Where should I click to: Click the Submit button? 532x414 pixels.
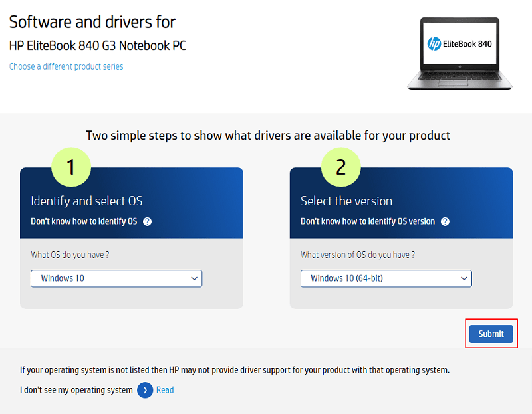[x=491, y=334]
